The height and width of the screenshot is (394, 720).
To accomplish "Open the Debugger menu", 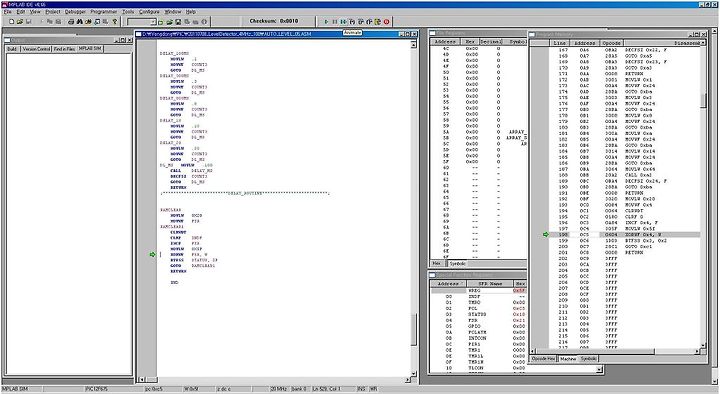I will click(75, 11).
